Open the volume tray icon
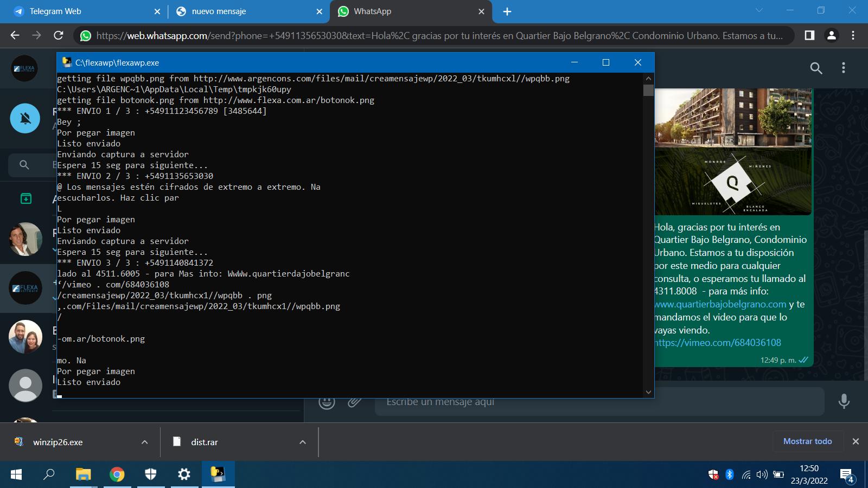The width and height of the screenshot is (868, 488). click(762, 475)
